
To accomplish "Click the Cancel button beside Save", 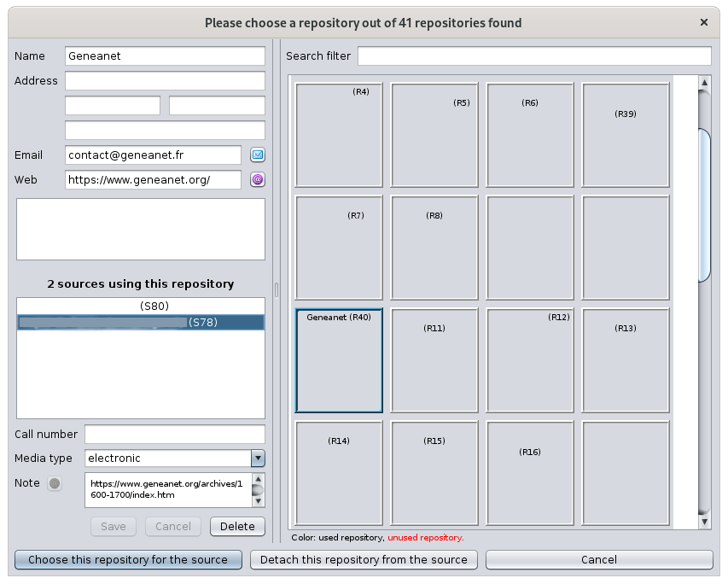I will 173,527.
